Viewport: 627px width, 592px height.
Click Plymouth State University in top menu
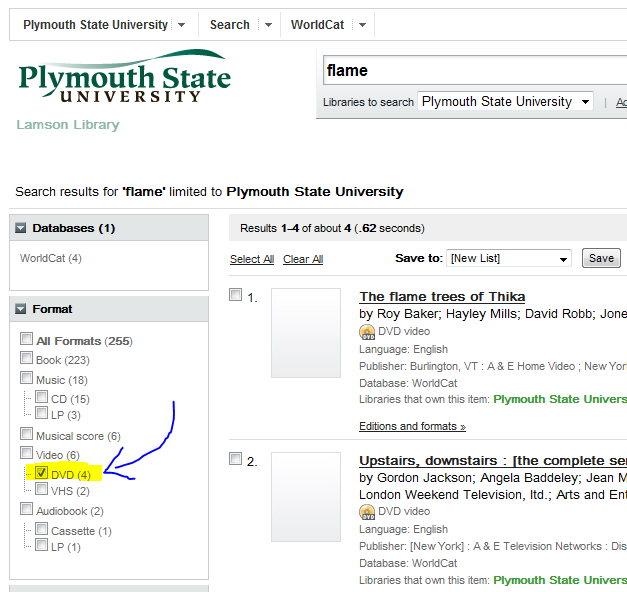click(x=95, y=25)
